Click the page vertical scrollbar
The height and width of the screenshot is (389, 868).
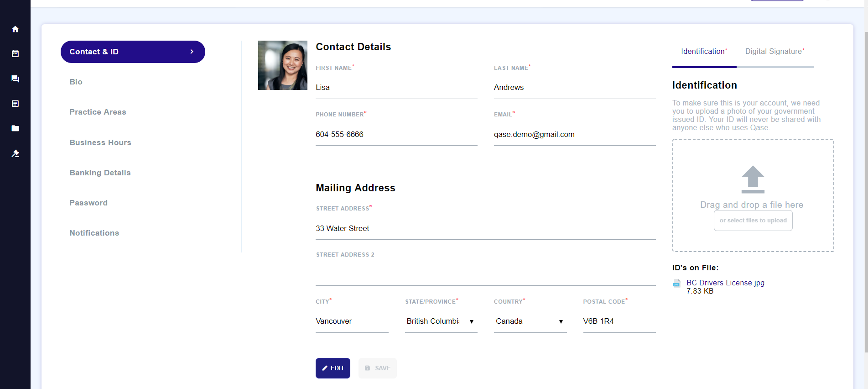[x=866, y=192]
